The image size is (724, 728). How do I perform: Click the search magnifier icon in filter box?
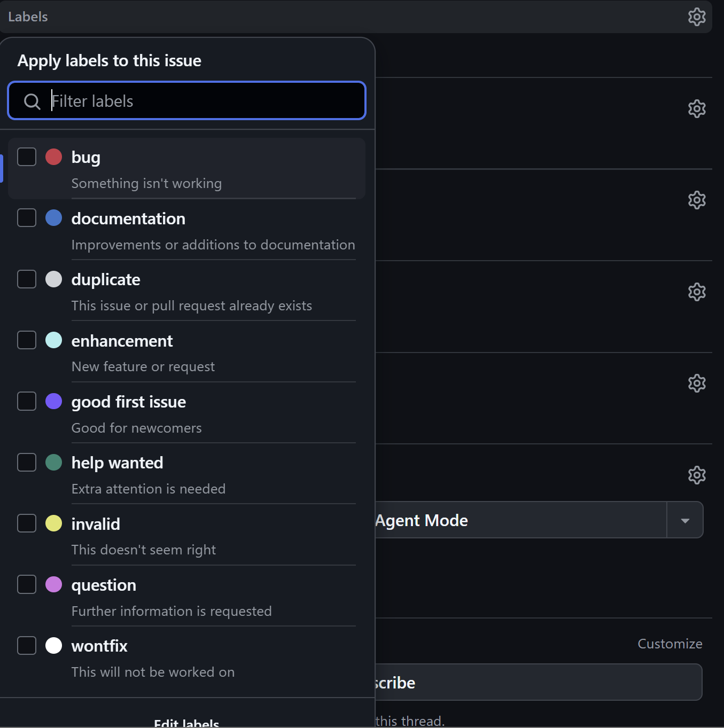32,101
